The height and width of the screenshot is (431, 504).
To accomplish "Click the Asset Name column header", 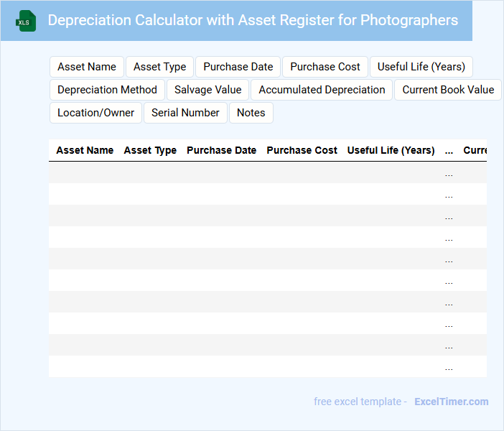I will tap(85, 150).
